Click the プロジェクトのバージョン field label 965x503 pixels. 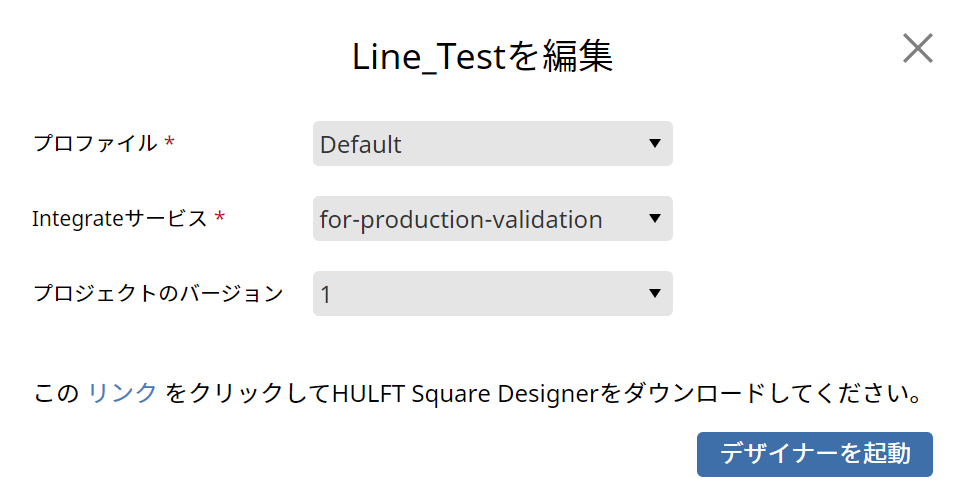click(x=158, y=293)
